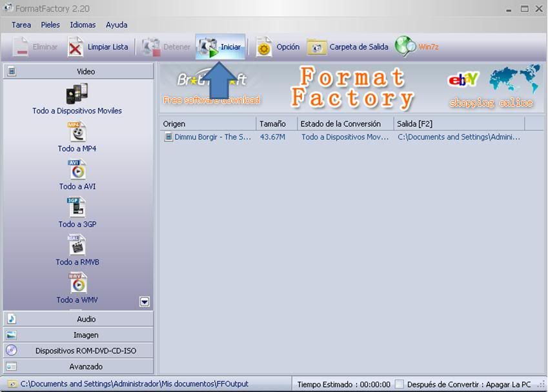Click the Video panel film icon
This screenshot has height=392, width=548.
12,71
